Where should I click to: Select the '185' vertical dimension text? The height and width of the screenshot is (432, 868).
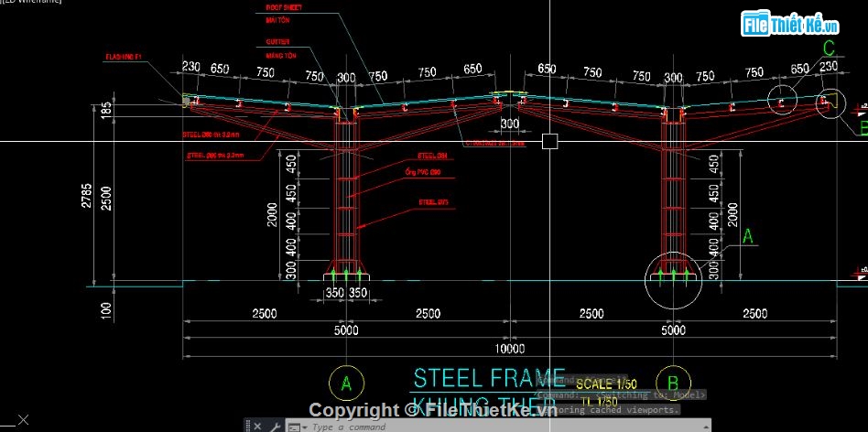coord(107,110)
